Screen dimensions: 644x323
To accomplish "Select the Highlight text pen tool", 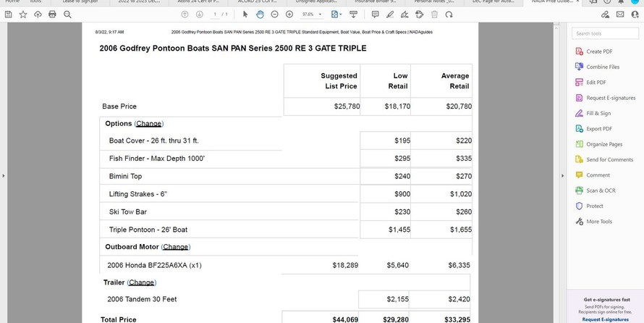I will [391, 14].
